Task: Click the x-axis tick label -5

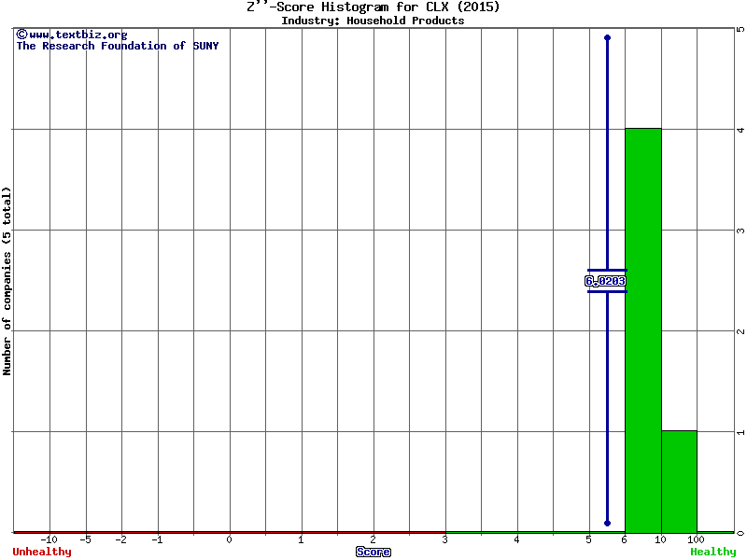Action: 85,539
